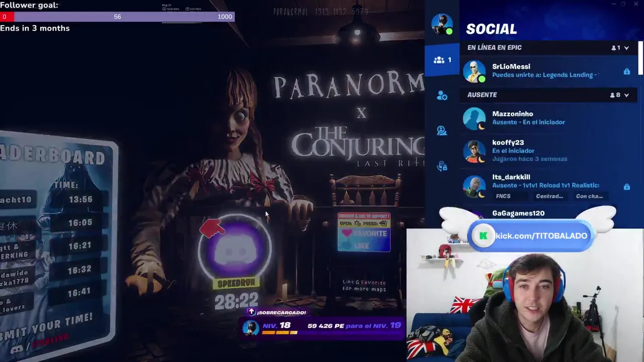
Task: Select kooffy23's avatar
Action: 474,151
